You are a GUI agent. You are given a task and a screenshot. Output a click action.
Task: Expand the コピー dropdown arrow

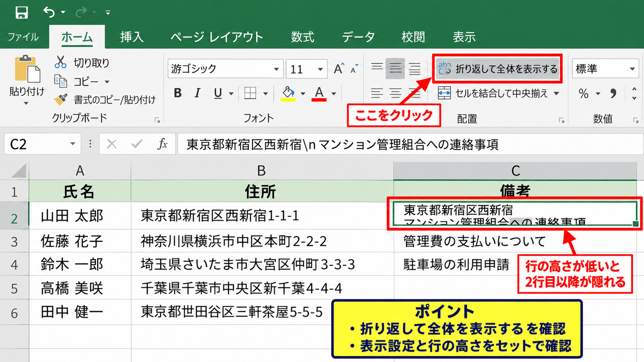pyautogui.click(x=107, y=82)
